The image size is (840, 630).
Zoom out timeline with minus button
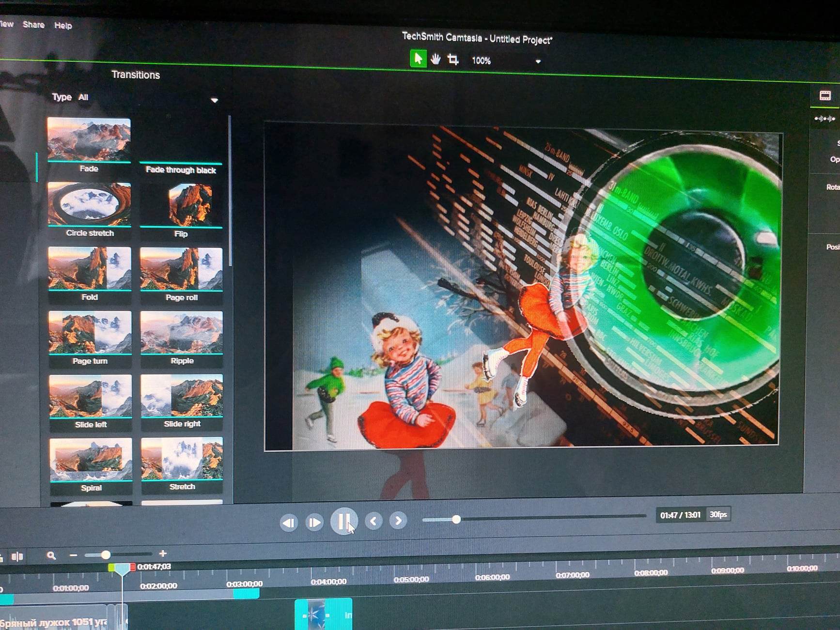tap(73, 555)
